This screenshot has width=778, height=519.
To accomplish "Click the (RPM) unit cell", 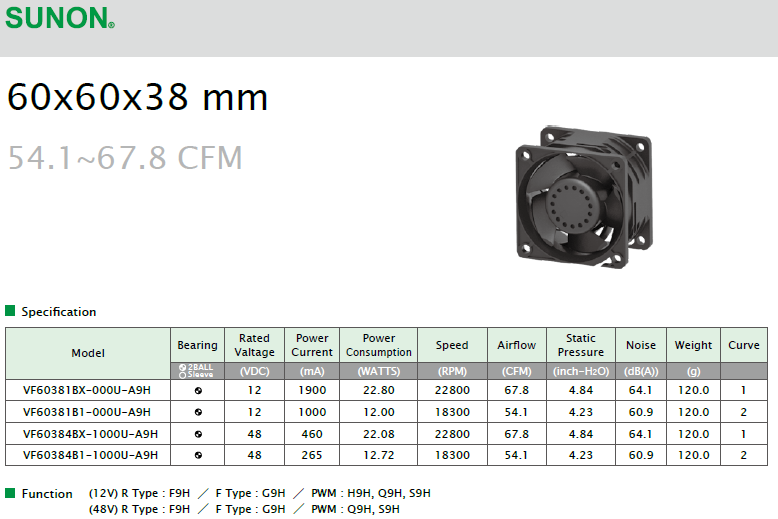I will click(452, 371).
